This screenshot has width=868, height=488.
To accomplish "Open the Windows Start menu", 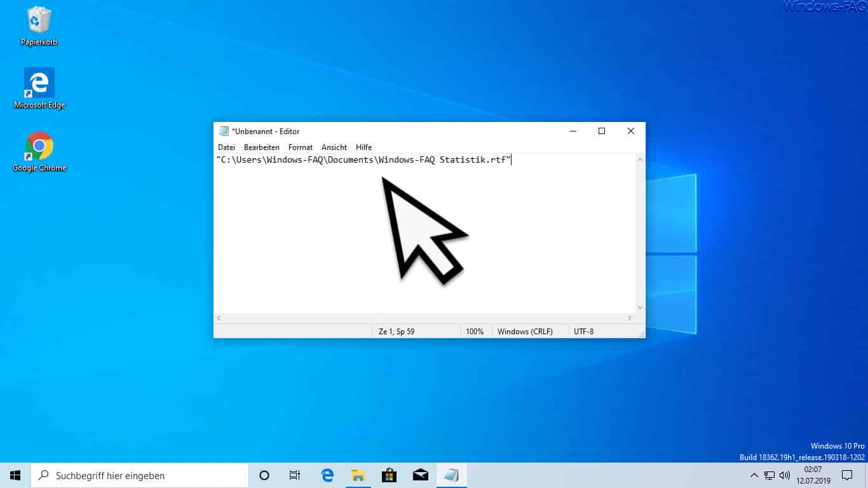I will (15, 475).
